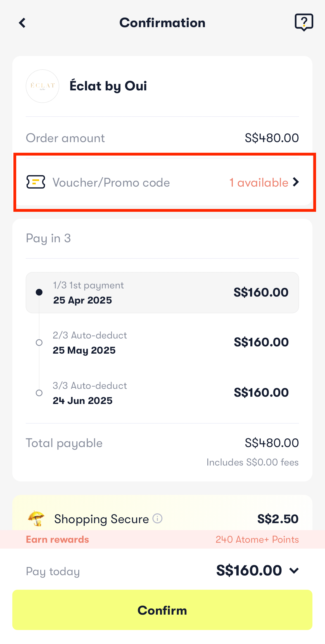Tap the Éclat by Oui merchant logo
The height and width of the screenshot is (644, 325).
pos(42,86)
